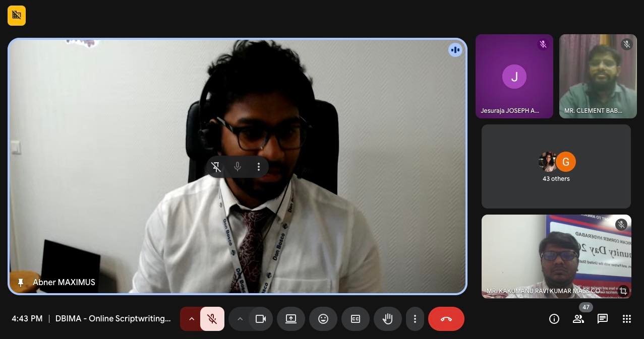Click the 43 others participant tile
Screen dimensions: 644x339
point(556,167)
